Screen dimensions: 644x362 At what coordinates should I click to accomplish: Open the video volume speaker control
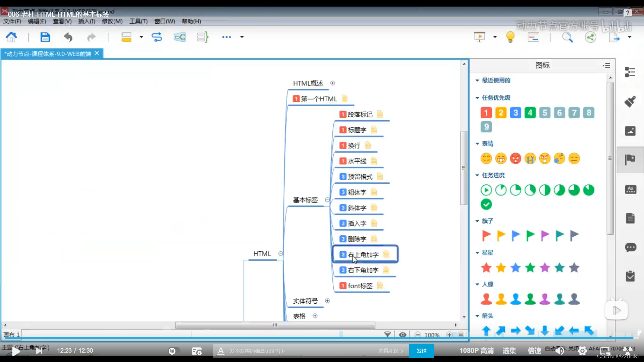click(x=559, y=351)
